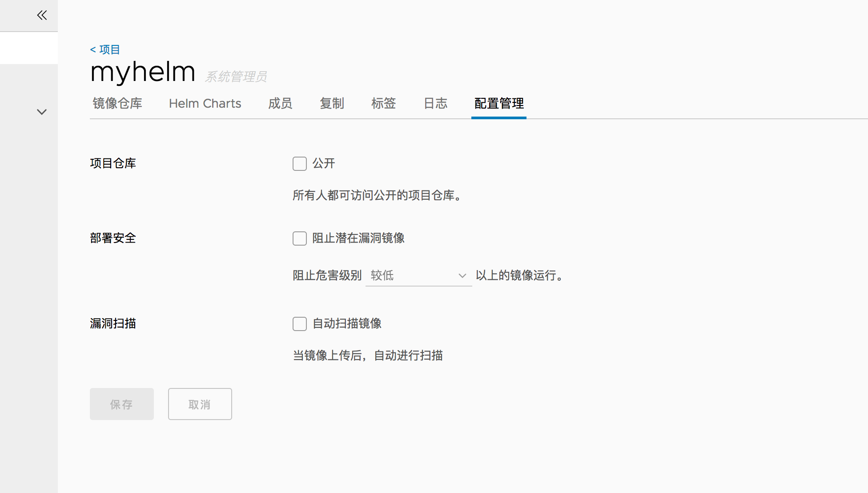Viewport: 868px width, 493px height.
Task: Navigate to 成员 members section
Action: click(280, 103)
